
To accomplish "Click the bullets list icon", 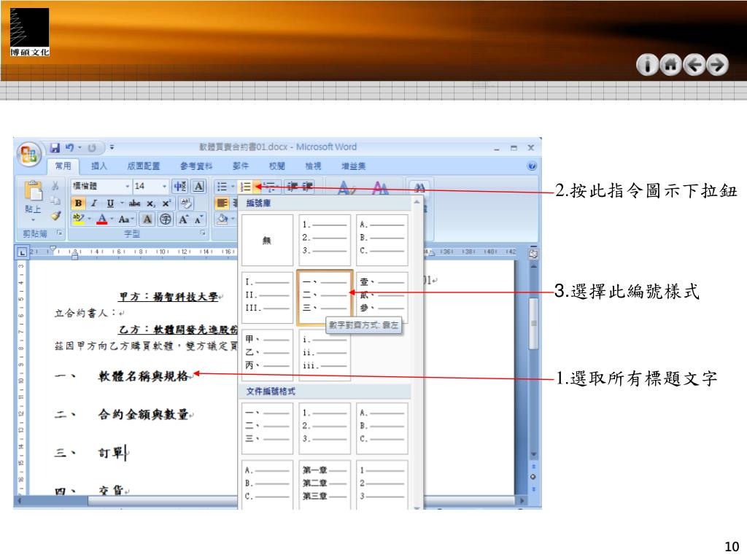I will click(222, 186).
